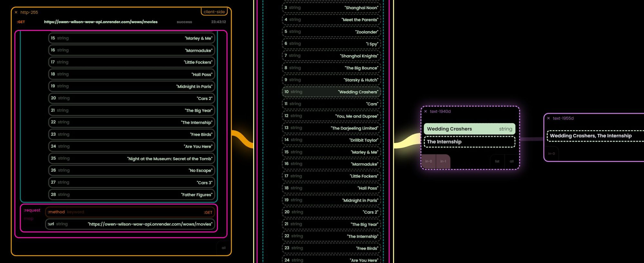
Task: Select row 14 "Drillbit Taylor"
Action: (x=331, y=140)
